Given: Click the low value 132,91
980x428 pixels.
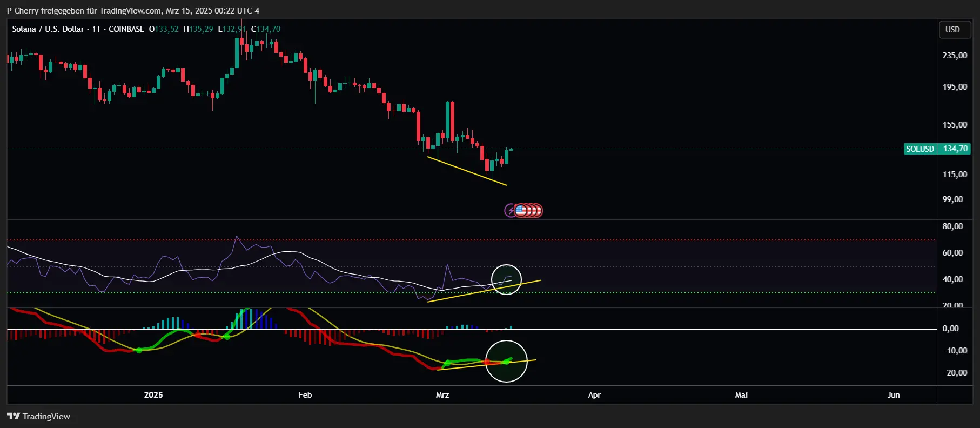Looking at the screenshot, I should point(234,29).
